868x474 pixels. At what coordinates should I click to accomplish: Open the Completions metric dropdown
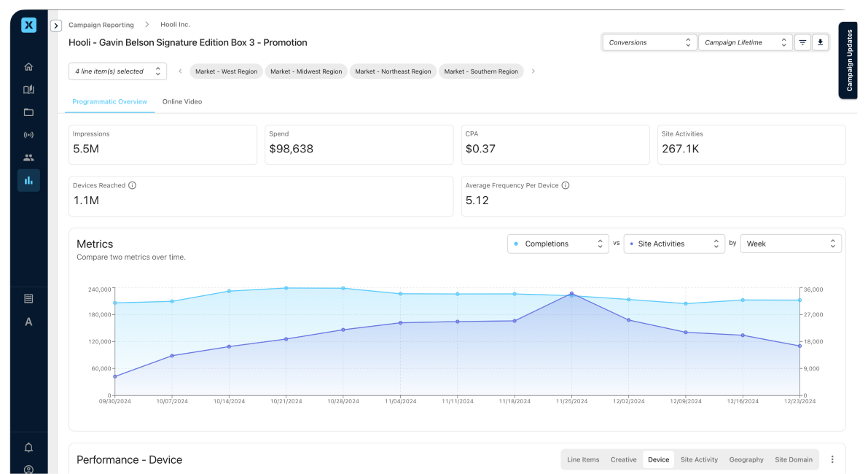[x=558, y=244]
